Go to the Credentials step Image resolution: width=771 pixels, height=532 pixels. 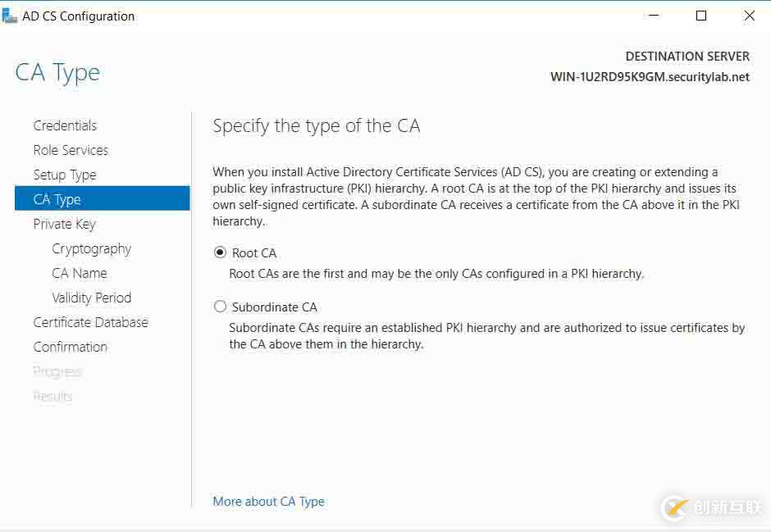65,125
